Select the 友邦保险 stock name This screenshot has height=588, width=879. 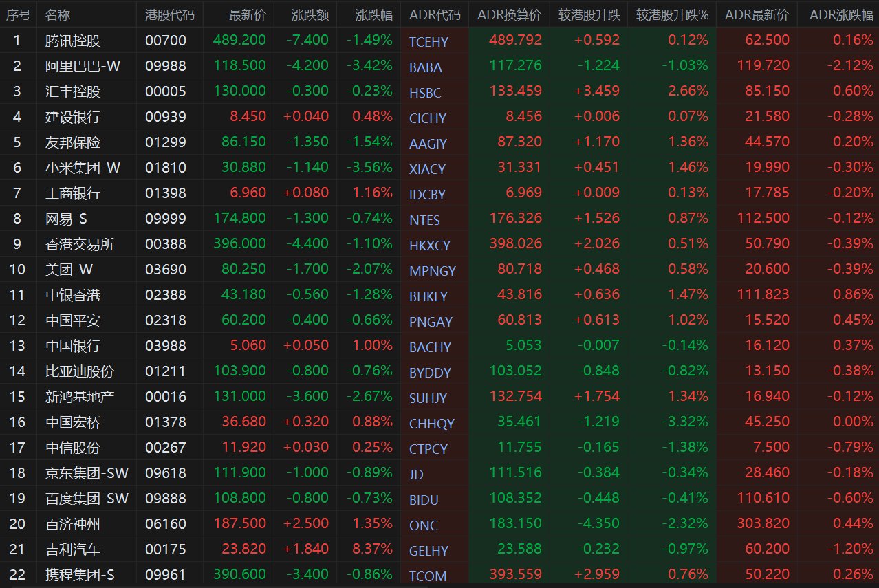tap(73, 142)
